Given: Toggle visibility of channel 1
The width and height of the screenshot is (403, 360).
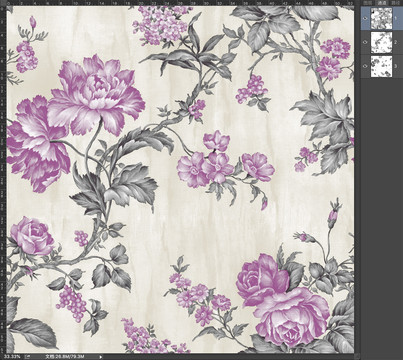Looking at the screenshot, I should pyautogui.click(x=365, y=18).
